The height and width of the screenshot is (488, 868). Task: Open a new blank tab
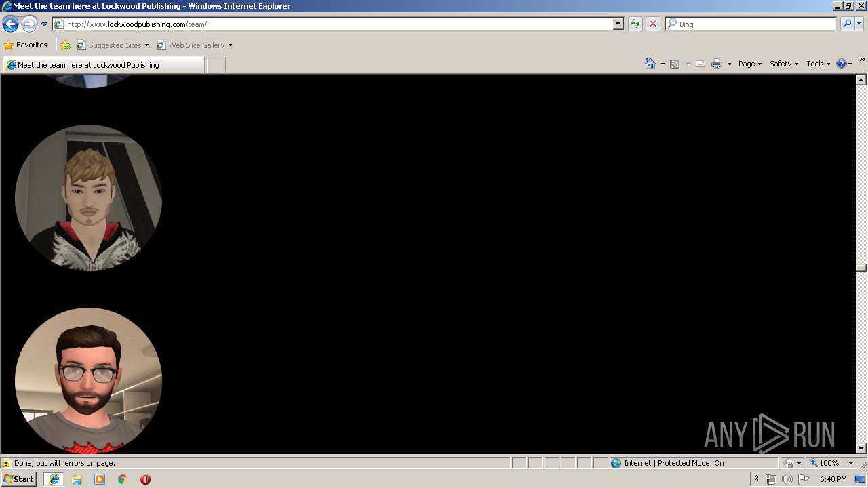tap(216, 65)
